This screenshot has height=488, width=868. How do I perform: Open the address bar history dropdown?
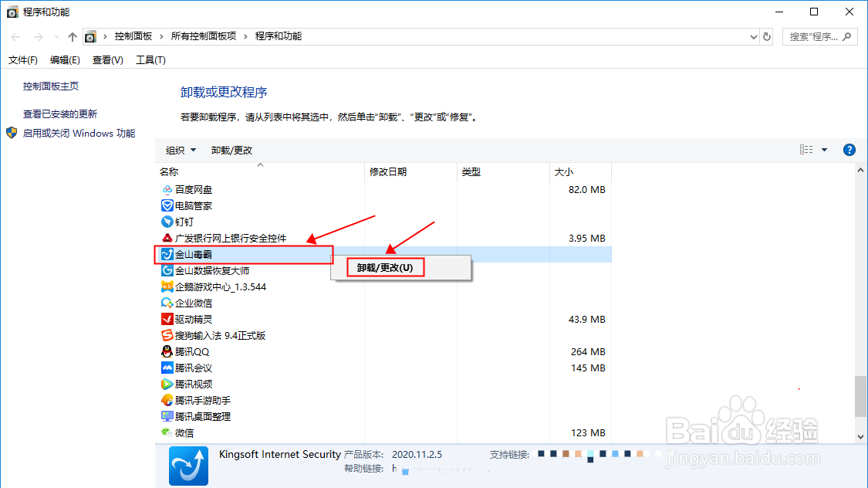click(x=753, y=36)
